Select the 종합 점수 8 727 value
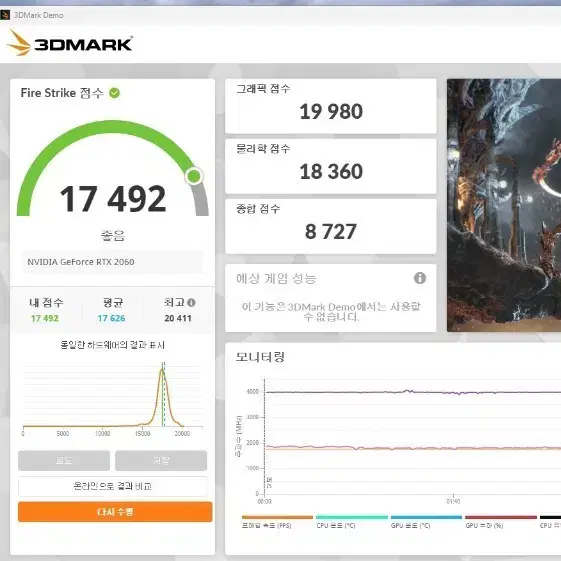Viewport: 561px width, 561px height. point(331,231)
